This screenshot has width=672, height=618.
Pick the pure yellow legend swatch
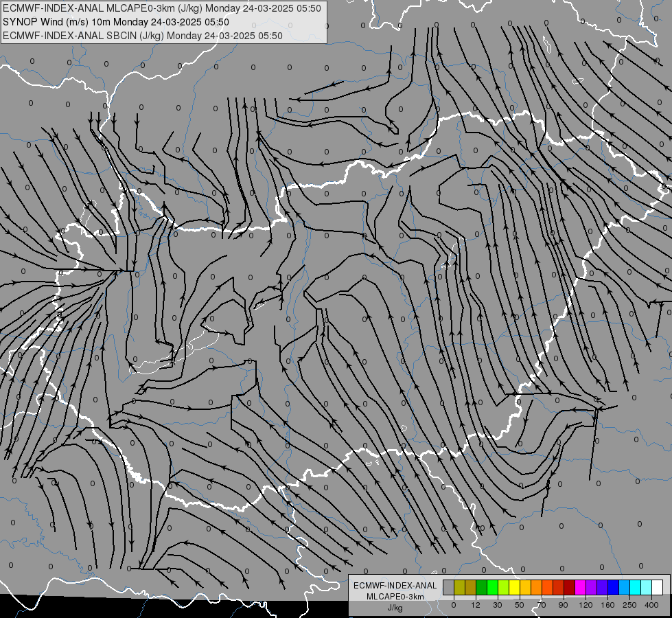tap(514, 587)
